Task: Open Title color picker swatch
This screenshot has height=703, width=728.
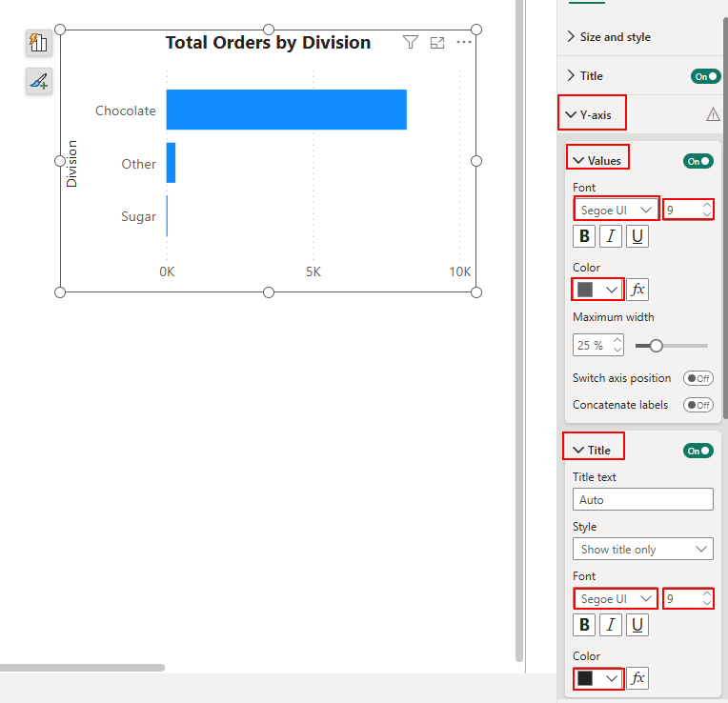Action: point(597,678)
